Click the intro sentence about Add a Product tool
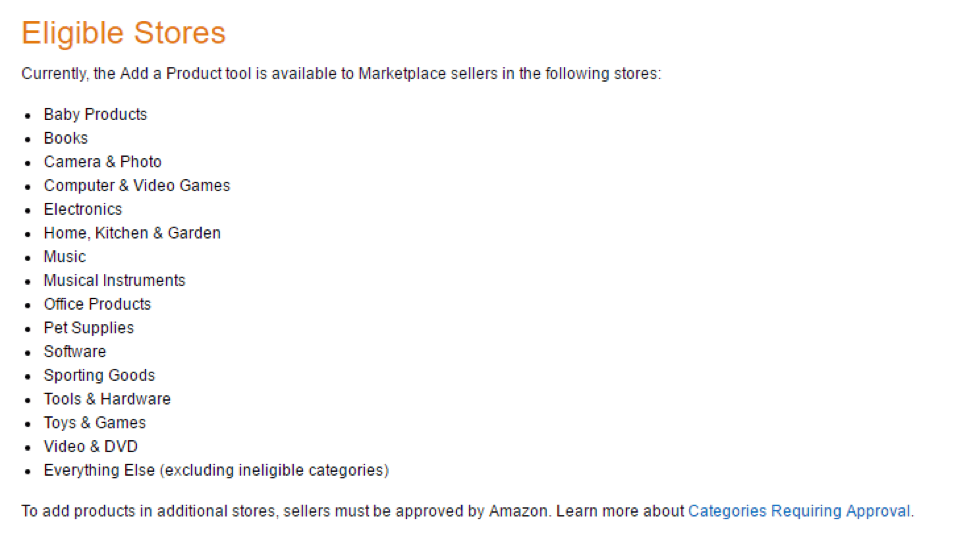The image size is (975, 535). pyautogui.click(x=341, y=74)
